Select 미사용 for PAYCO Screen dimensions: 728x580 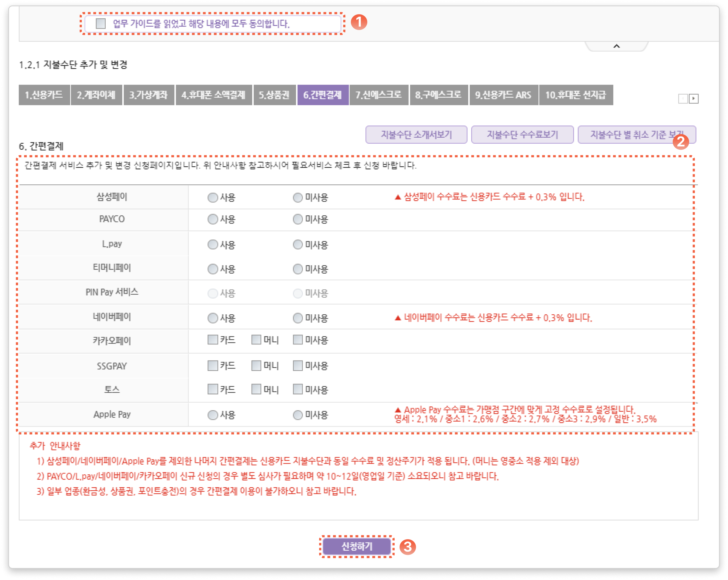pyautogui.click(x=297, y=219)
